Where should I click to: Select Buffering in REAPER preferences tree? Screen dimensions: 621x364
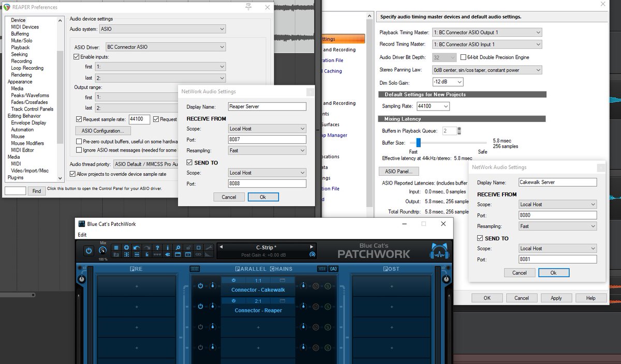20,34
